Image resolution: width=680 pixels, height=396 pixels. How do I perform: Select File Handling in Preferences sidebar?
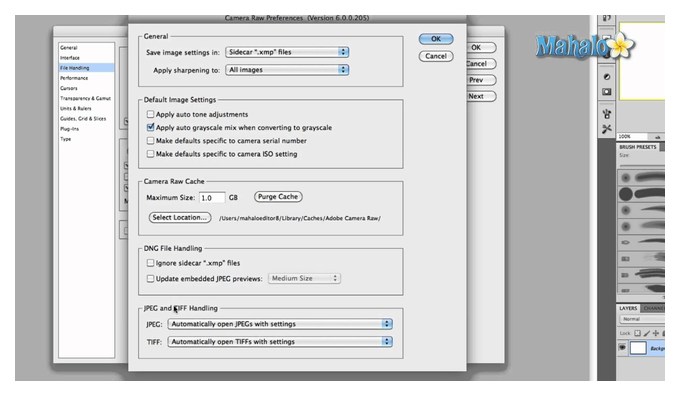point(86,68)
